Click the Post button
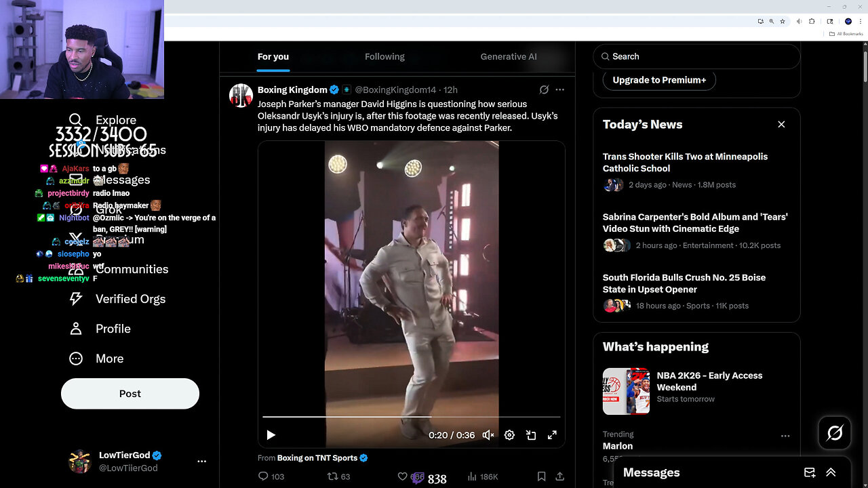The height and width of the screenshot is (488, 868). tap(130, 394)
